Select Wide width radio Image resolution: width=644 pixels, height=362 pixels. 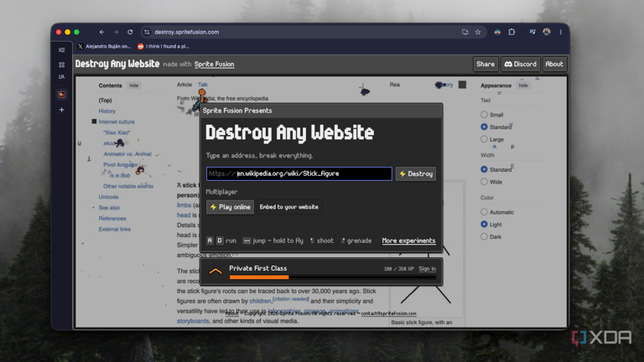click(484, 181)
